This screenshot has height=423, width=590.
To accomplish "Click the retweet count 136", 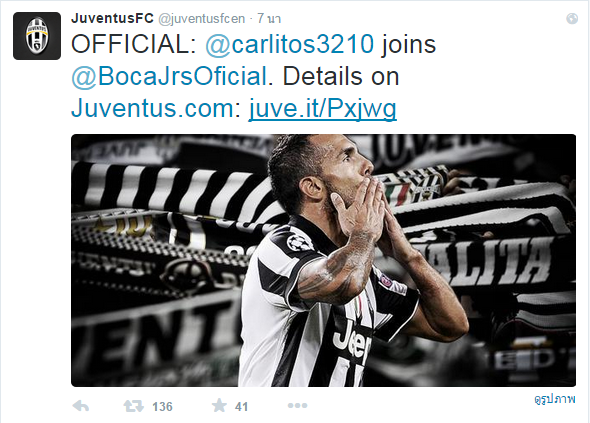I will click(162, 407).
